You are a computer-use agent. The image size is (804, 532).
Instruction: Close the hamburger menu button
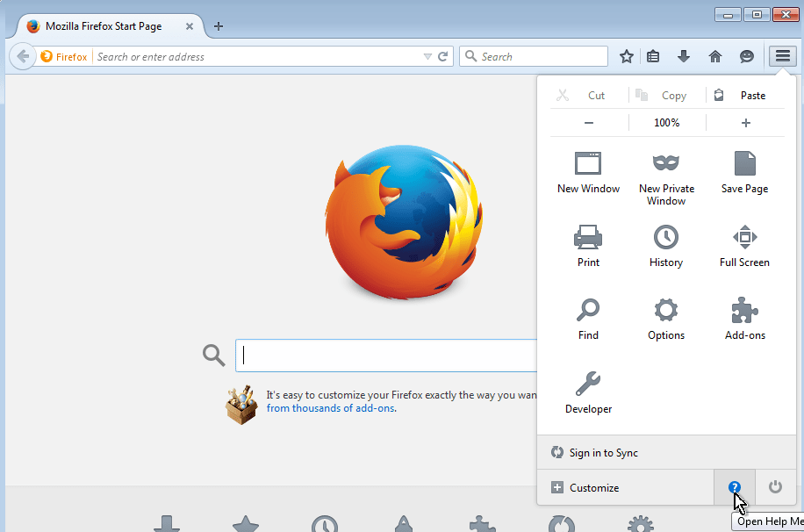[782, 56]
